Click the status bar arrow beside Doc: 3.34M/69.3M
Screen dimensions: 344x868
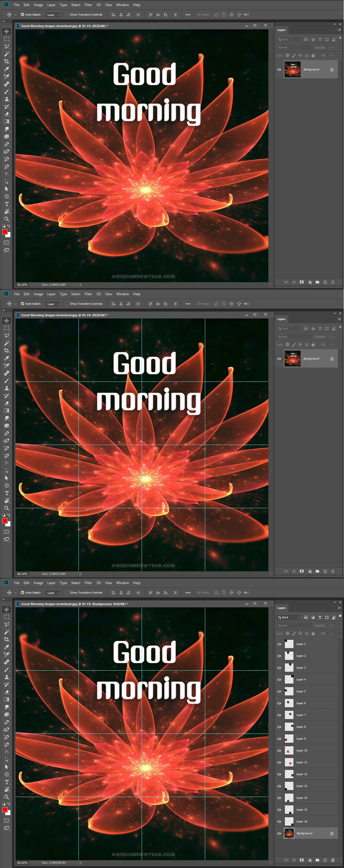pos(80,863)
